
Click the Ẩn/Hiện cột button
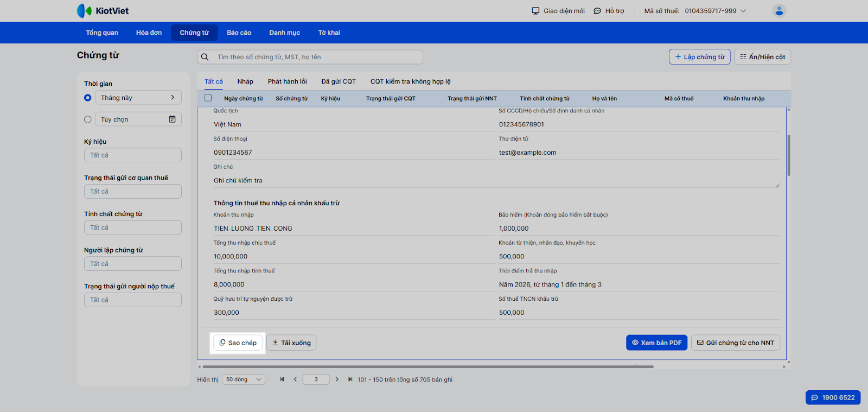coord(762,57)
